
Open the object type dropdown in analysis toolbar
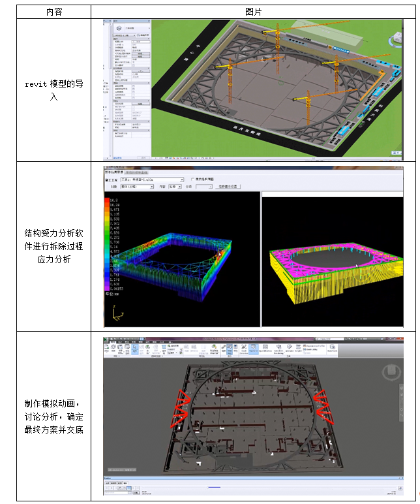pos(152,186)
